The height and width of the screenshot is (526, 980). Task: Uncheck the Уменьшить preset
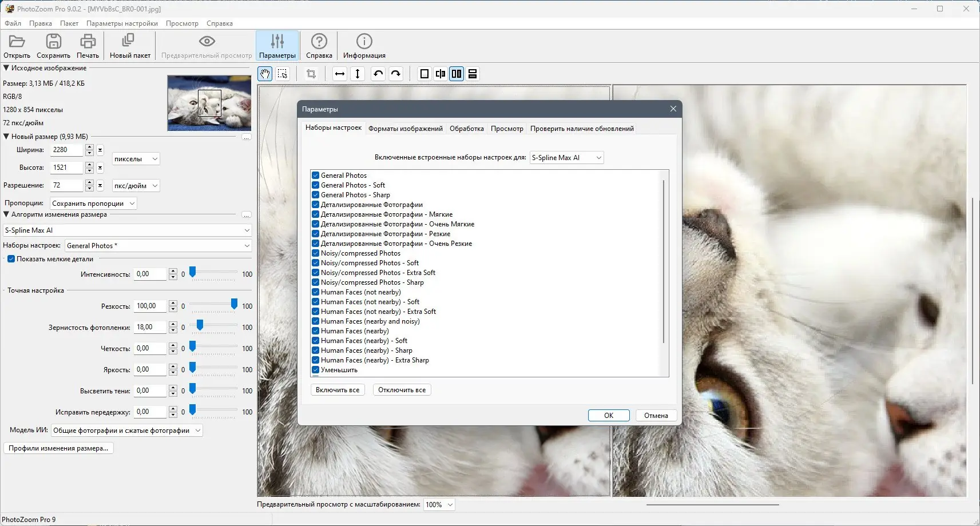(x=315, y=370)
